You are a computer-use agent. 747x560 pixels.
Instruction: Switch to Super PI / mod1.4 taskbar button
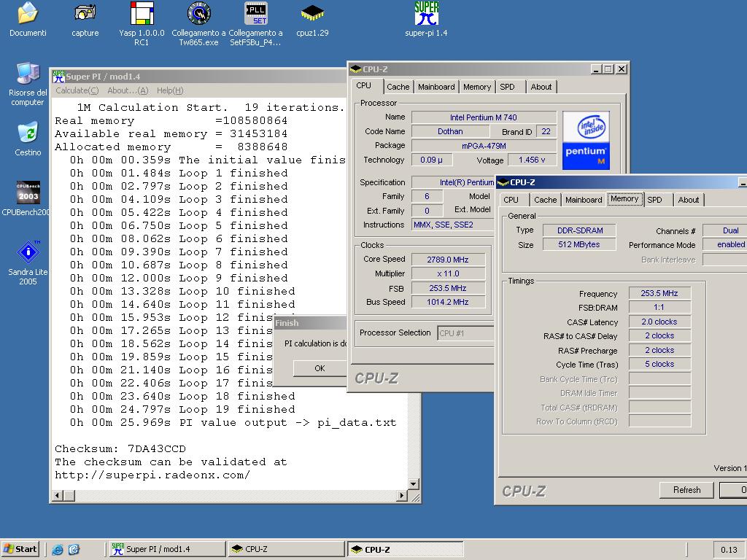point(166,549)
